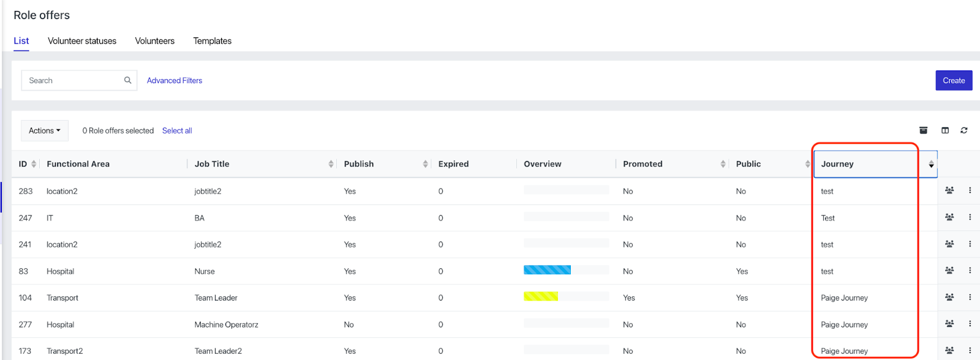Click the archive box icon above the table
The height and width of the screenshot is (360, 980).
tap(923, 130)
